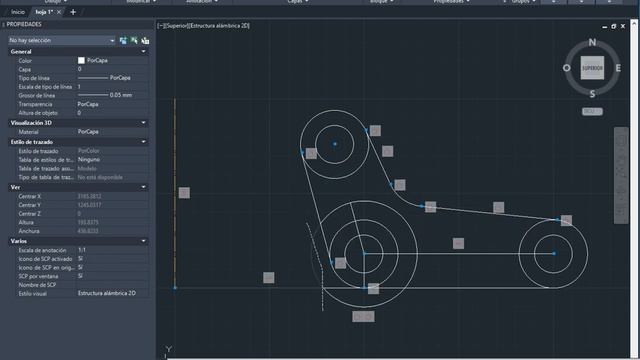
Task: Toggle Icono de SCP activado value
Action: pyautogui.click(x=112, y=259)
